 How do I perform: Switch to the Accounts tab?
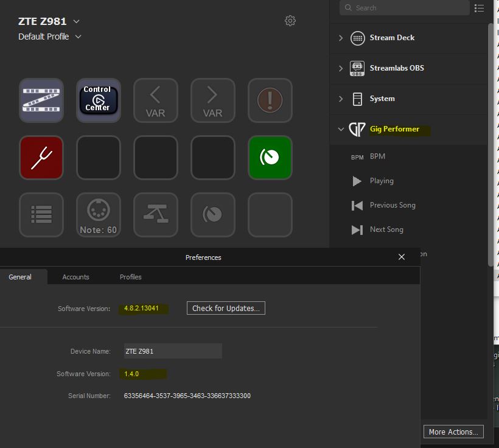[x=75, y=277]
